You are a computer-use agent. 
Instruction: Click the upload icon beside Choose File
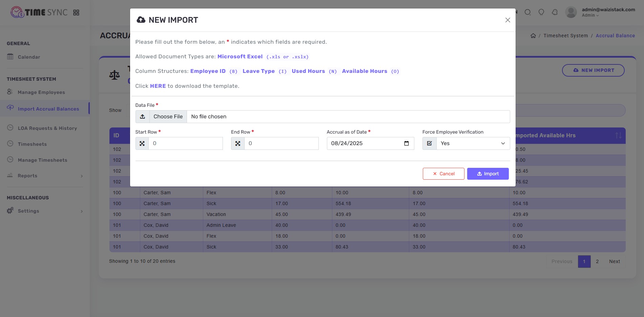[143, 117]
